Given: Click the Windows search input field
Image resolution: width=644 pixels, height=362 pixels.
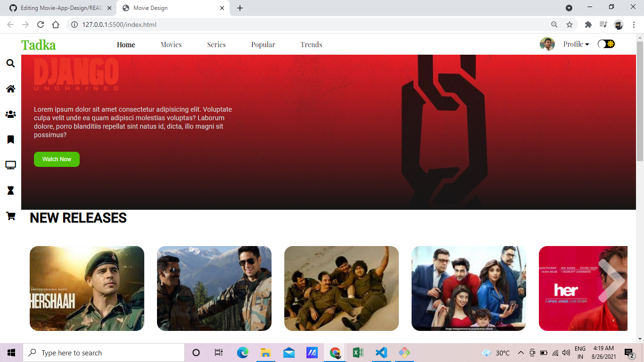Looking at the screenshot, I should 104,353.
